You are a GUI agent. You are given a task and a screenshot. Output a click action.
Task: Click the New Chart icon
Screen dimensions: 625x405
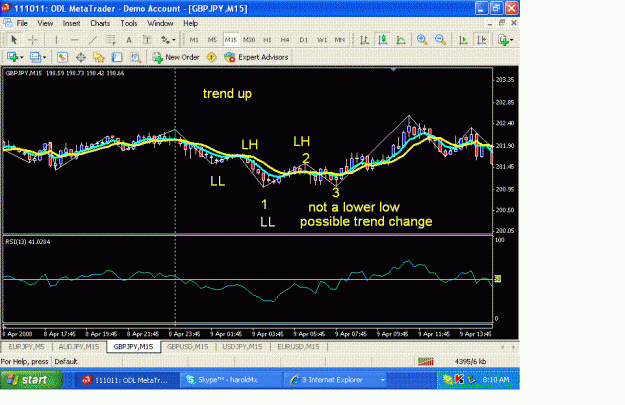point(12,57)
